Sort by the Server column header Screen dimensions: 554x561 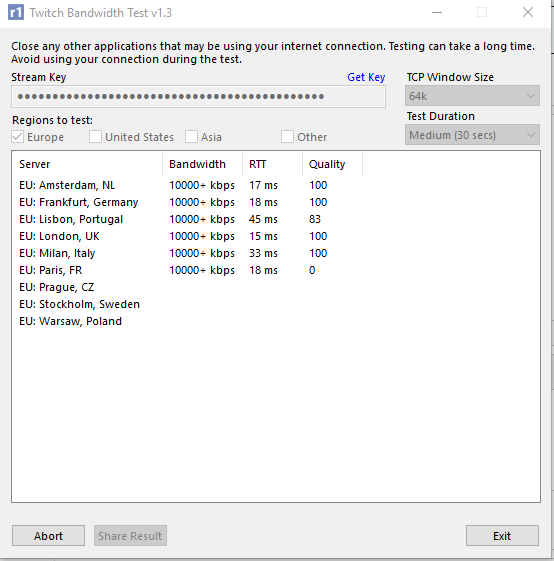87,164
